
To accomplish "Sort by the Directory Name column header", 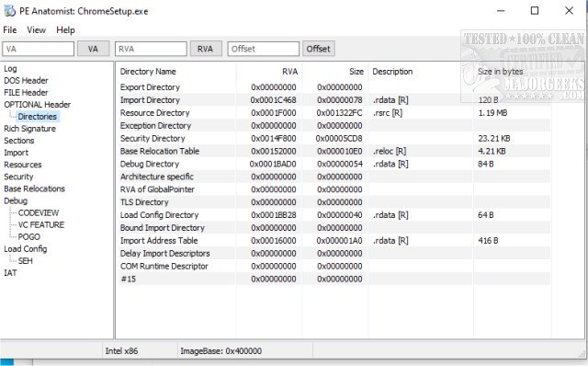I will point(148,72).
